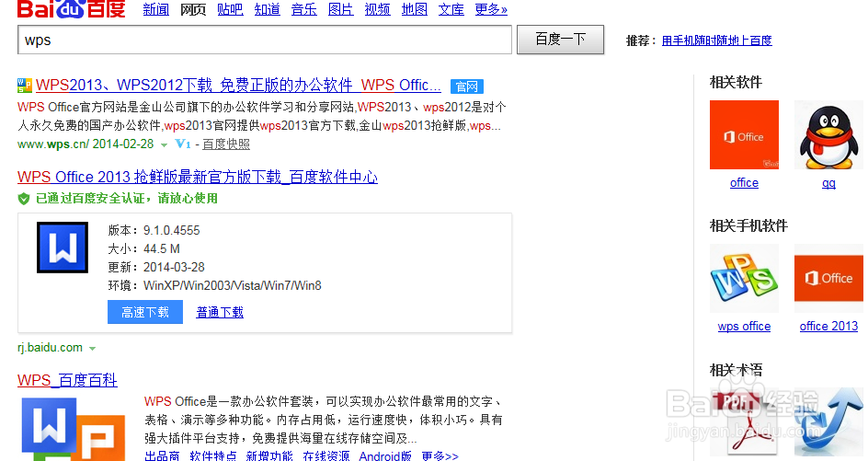Expand dropdown arrow next to www.wps.cn date

pos(164,145)
